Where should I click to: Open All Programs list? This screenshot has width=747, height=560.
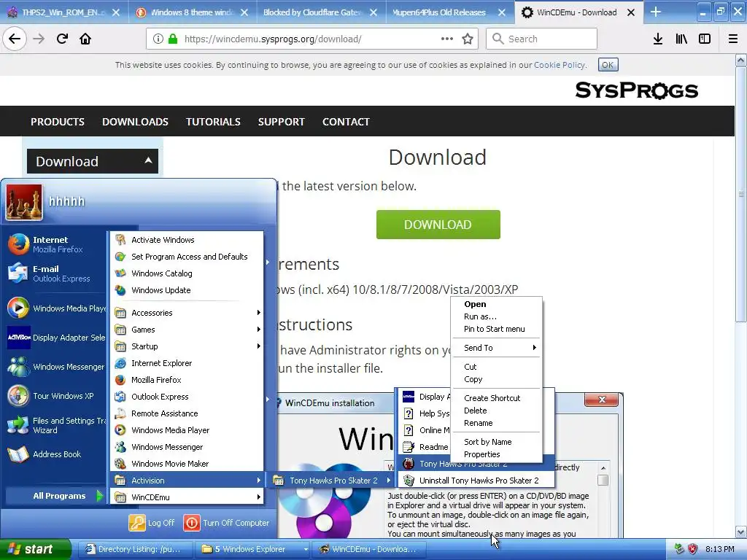click(x=55, y=496)
